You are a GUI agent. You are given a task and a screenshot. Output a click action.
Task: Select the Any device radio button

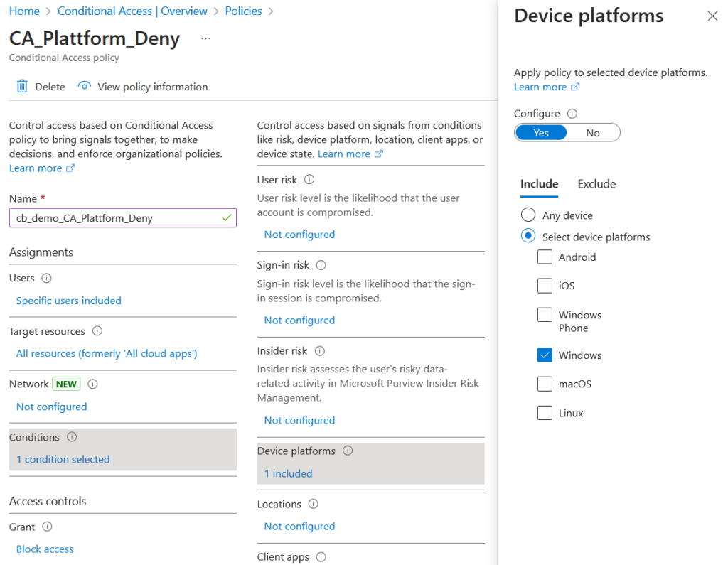(x=528, y=215)
